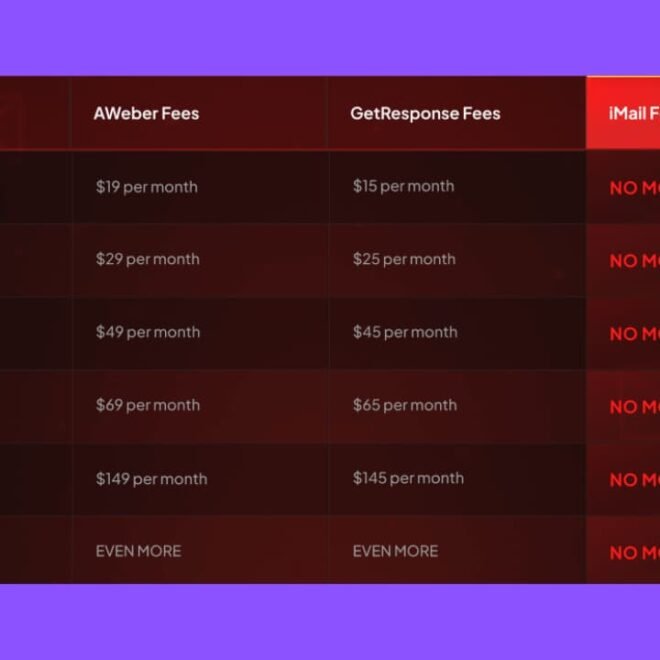Select AWeber's $149 per month cell

tap(151, 479)
